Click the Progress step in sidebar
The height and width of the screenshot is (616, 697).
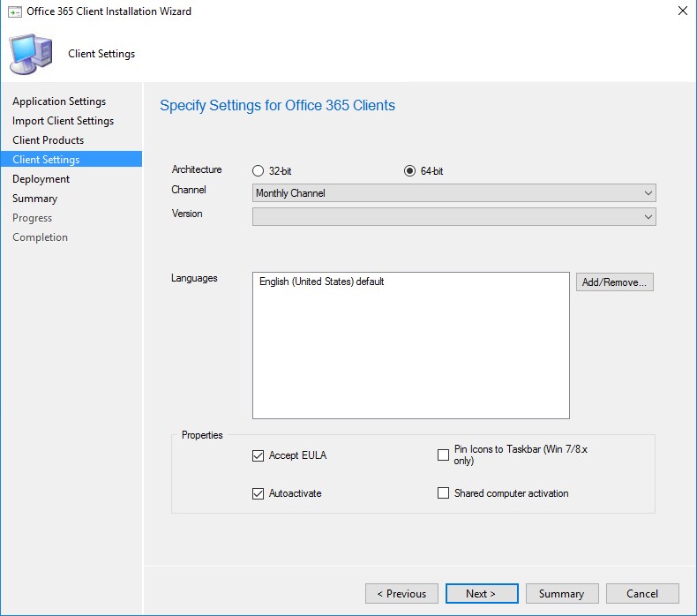[32, 218]
